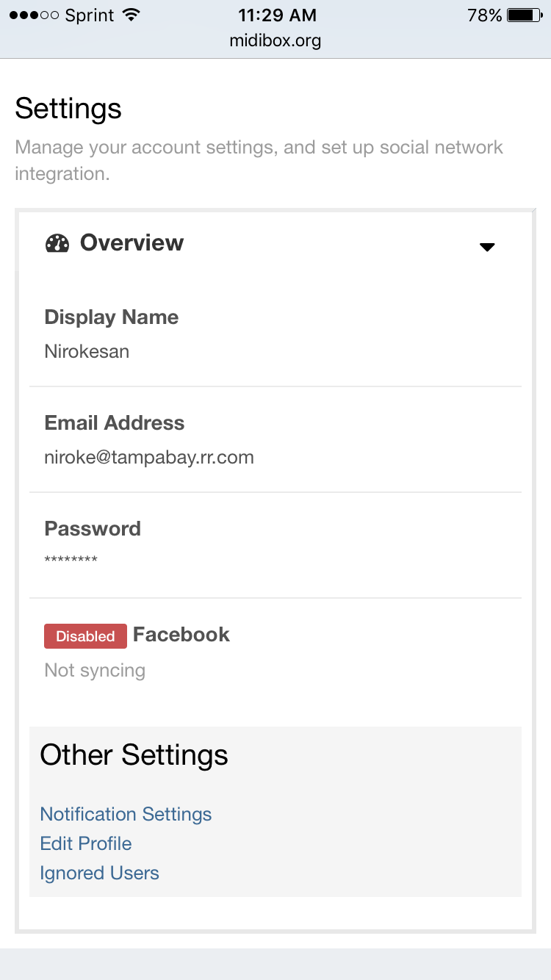This screenshot has width=551, height=980.
Task: Tap the Wi-Fi signal icon
Action: (132, 15)
